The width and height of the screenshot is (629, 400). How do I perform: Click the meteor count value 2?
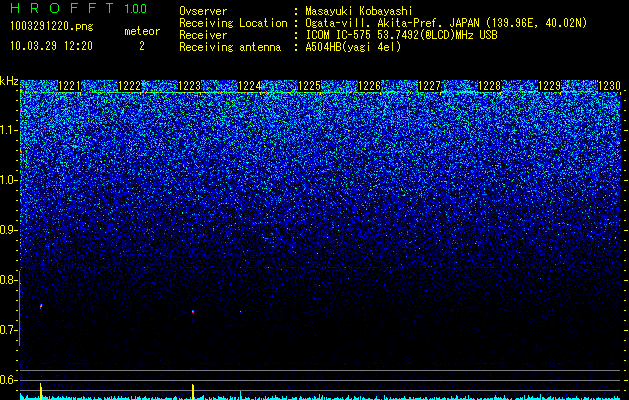click(142, 46)
